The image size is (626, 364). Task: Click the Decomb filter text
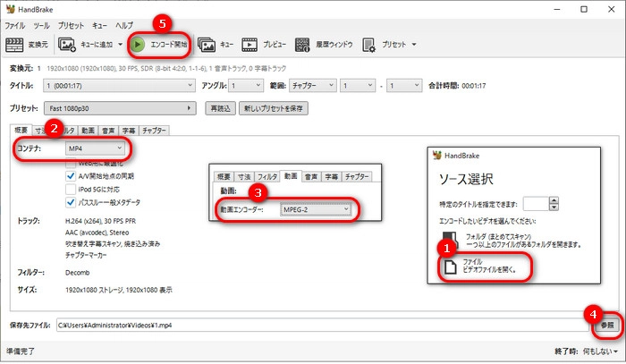click(x=78, y=273)
